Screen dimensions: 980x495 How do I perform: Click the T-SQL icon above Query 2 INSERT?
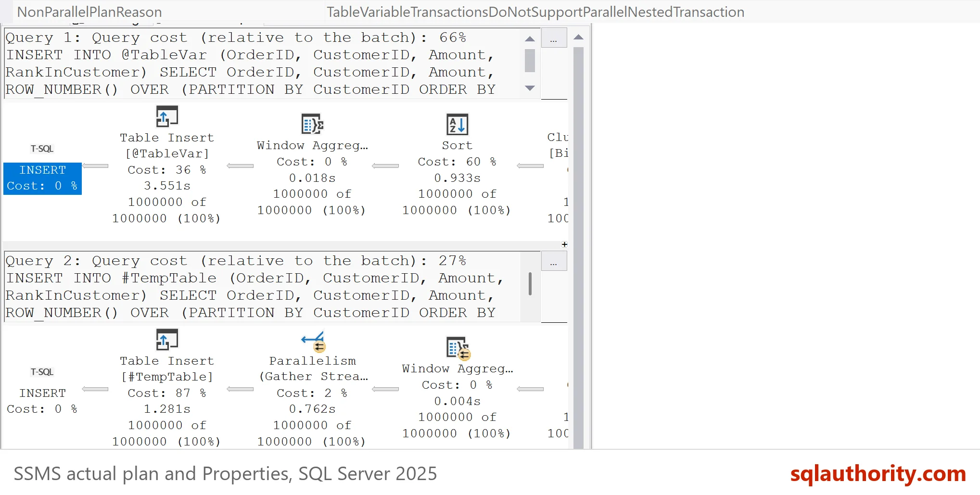(x=42, y=372)
